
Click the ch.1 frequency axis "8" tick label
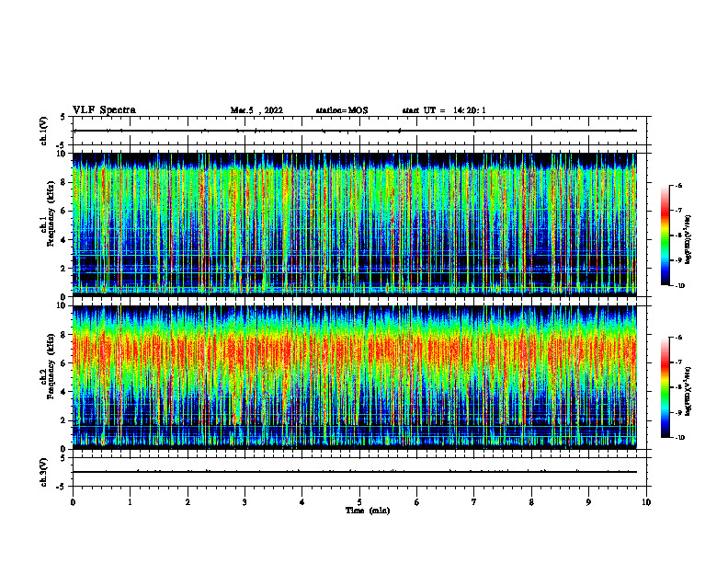pyautogui.click(x=64, y=182)
